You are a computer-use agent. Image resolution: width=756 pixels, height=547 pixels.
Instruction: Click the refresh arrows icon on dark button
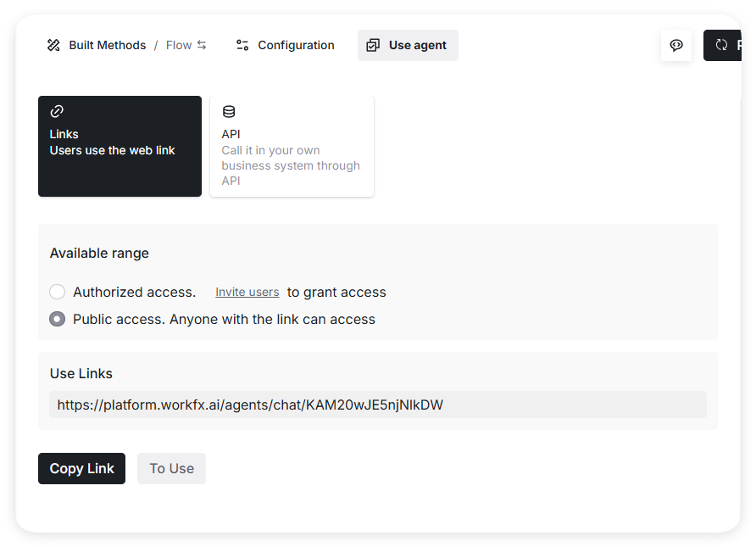pyautogui.click(x=722, y=45)
